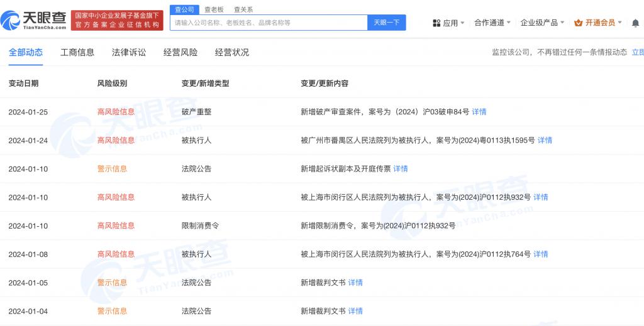Open 详情 for the 广州市番禺区 court record

[545, 140]
